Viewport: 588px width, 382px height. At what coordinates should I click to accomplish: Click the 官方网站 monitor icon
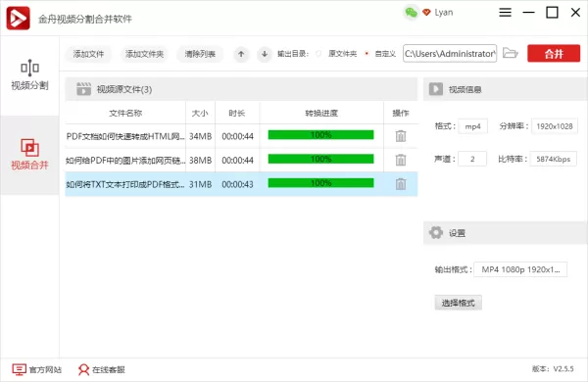[x=20, y=369]
